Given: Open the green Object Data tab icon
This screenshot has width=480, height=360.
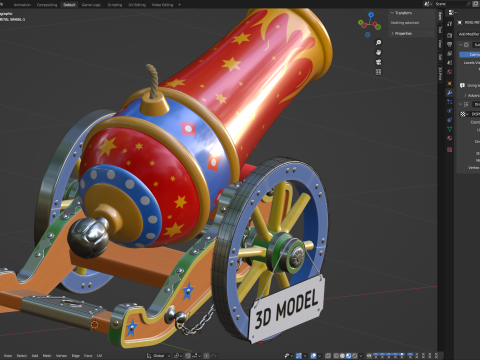Looking at the screenshot, I should [x=449, y=129].
